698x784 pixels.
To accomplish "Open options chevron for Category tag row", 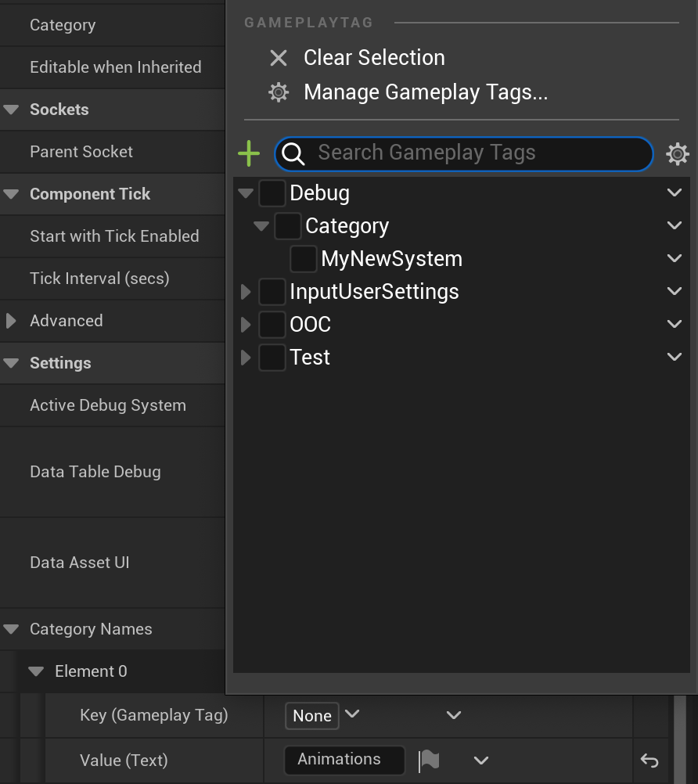I will [x=675, y=226].
